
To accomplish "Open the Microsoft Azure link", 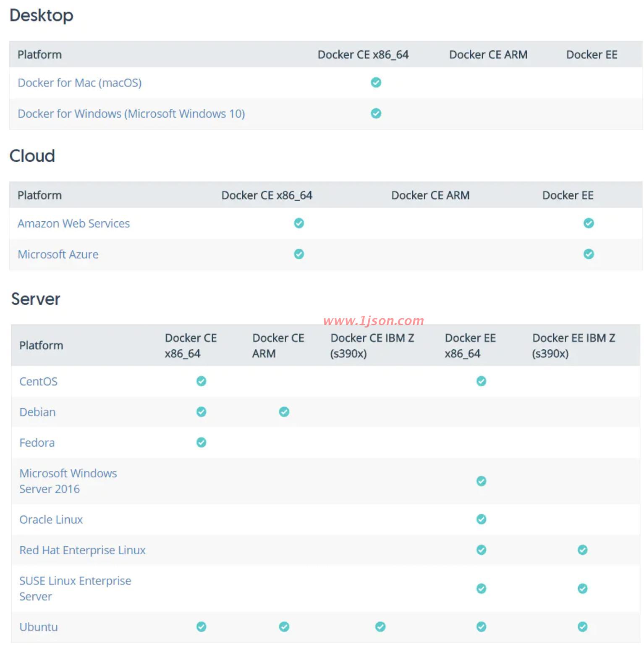I will [x=58, y=254].
